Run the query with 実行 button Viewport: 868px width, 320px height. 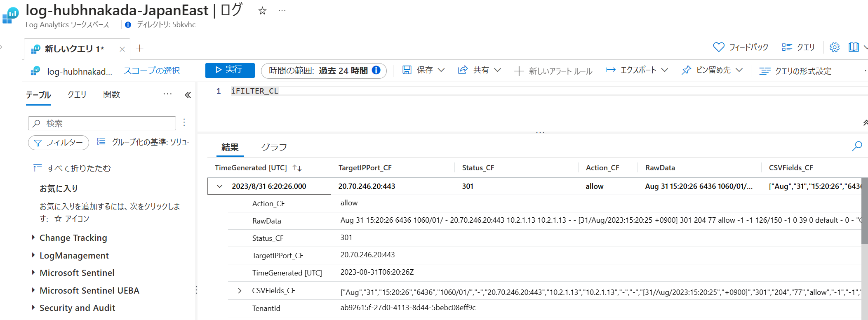point(230,70)
